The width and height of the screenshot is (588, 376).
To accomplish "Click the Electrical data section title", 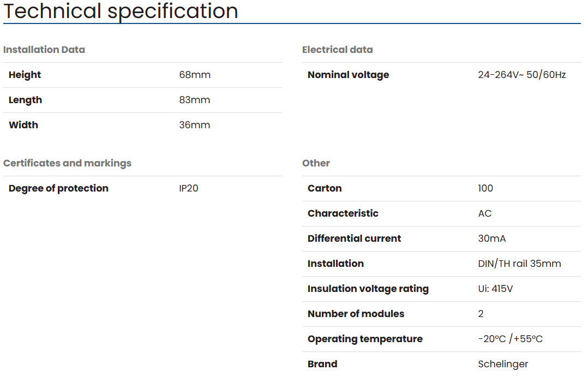I will pyautogui.click(x=338, y=50).
